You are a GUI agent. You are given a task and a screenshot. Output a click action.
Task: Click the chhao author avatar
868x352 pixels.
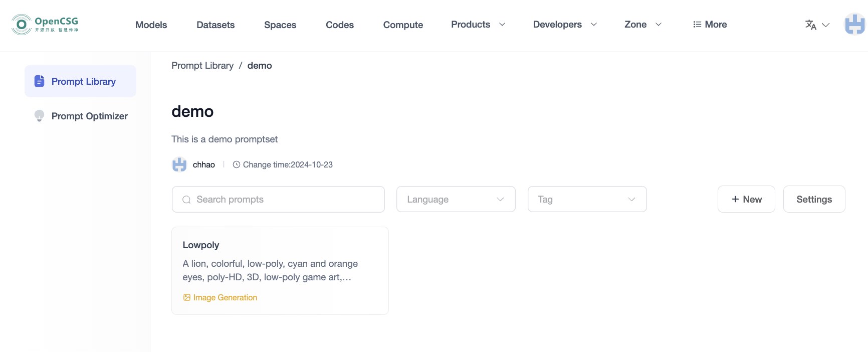coord(179,164)
